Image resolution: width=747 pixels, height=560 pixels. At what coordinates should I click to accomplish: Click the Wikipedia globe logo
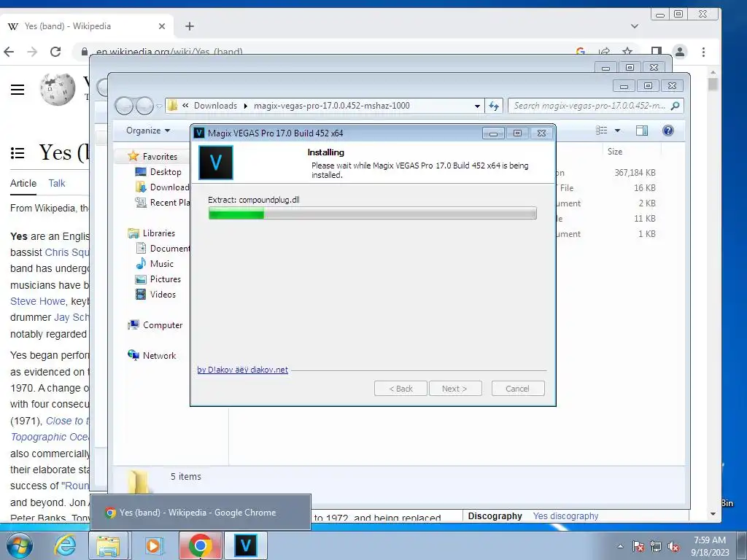coord(57,89)
